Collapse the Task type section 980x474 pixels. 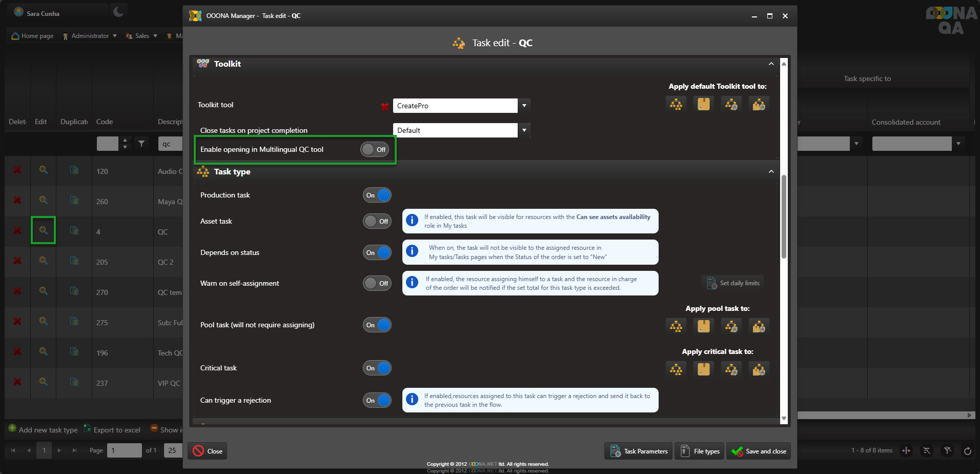coord(771,172)
